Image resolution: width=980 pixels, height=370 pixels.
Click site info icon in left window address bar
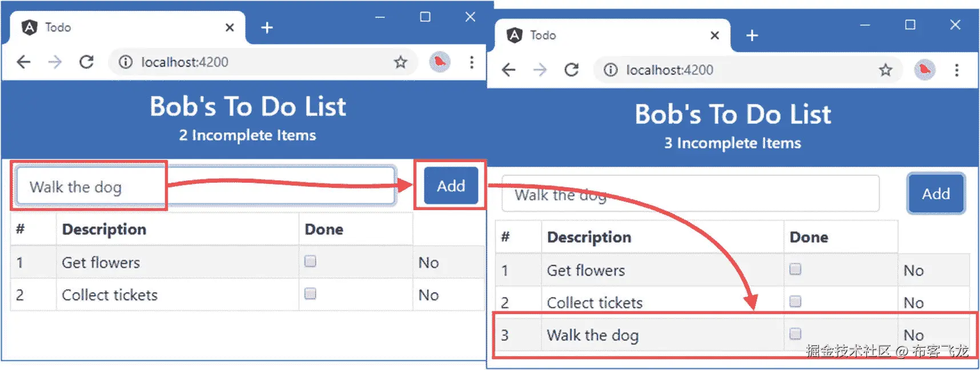125,62
